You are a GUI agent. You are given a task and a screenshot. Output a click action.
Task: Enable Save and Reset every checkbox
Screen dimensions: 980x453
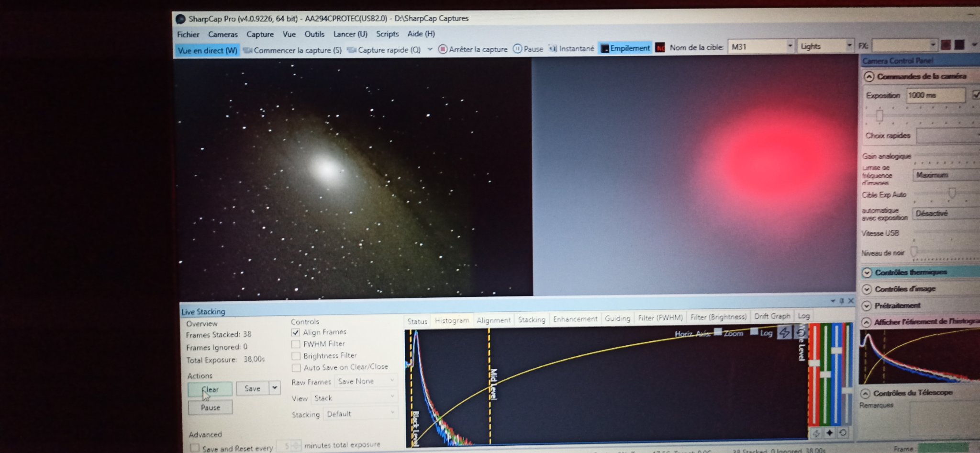coord(195,448)
